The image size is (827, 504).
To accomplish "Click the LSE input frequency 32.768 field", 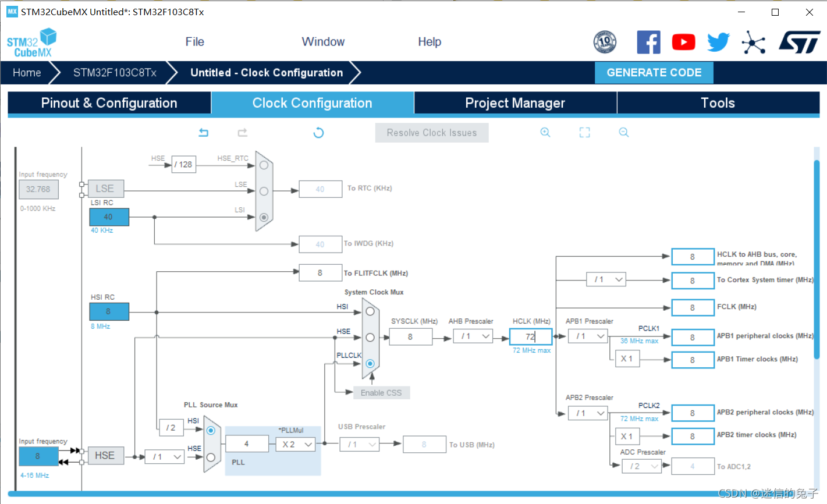I will click(x=38, y=189).
